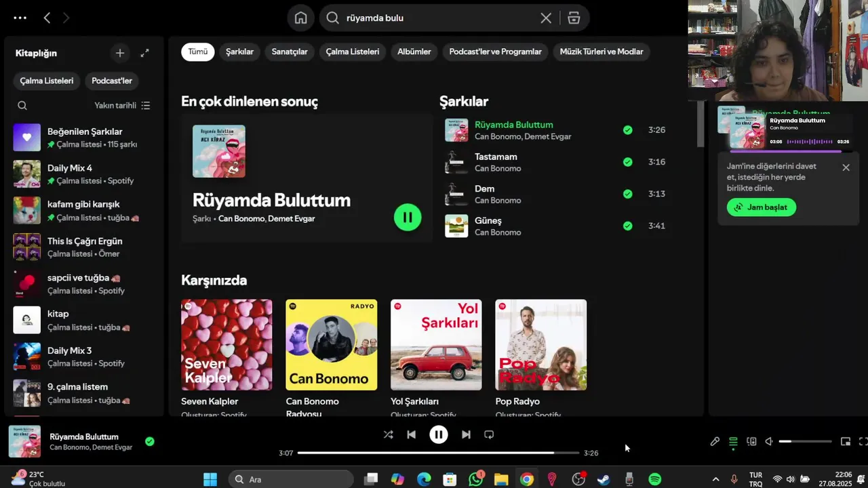The width and height of the screenshot is (868, 488).
Task: Open Spotify from the taskbar
Action: pyautogui.click(x=655, y=479)
